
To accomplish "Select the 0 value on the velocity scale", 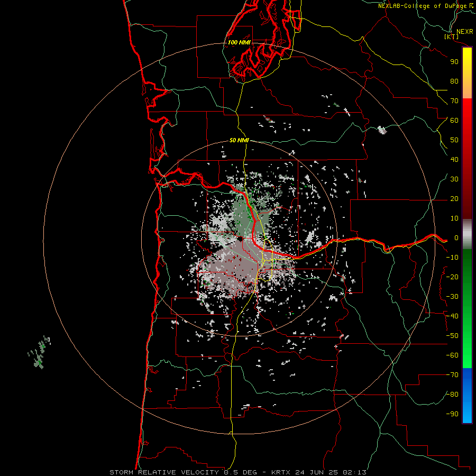I will click(x=456, y=237).
